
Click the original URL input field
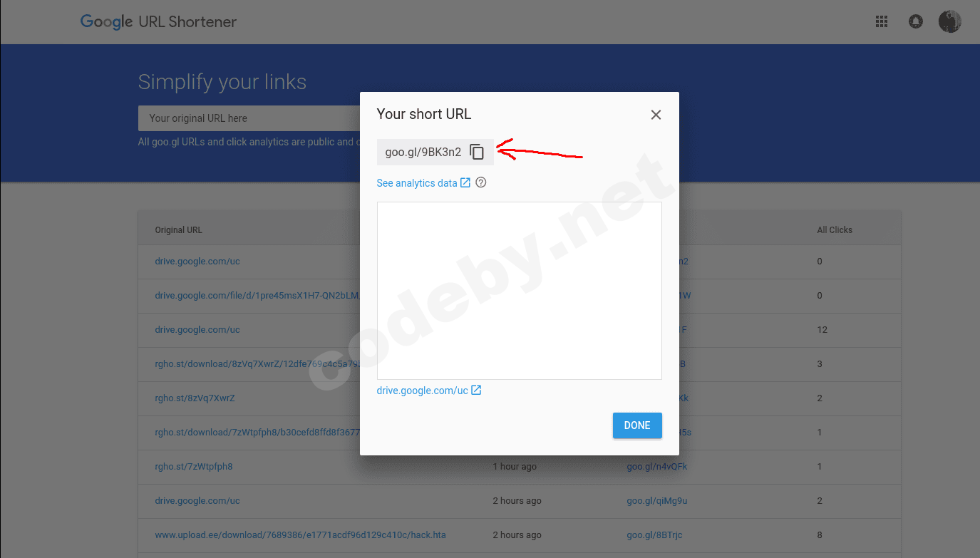coord(249,118)
